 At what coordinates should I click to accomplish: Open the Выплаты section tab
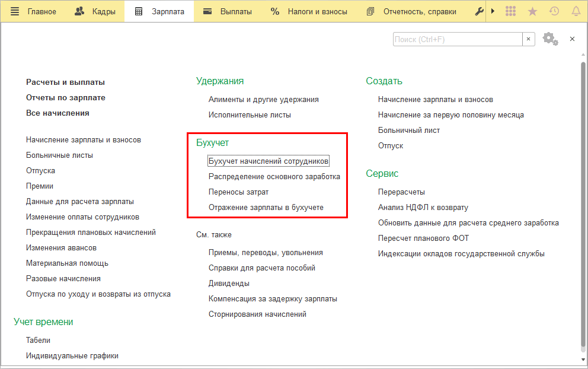tap(227, 11)
